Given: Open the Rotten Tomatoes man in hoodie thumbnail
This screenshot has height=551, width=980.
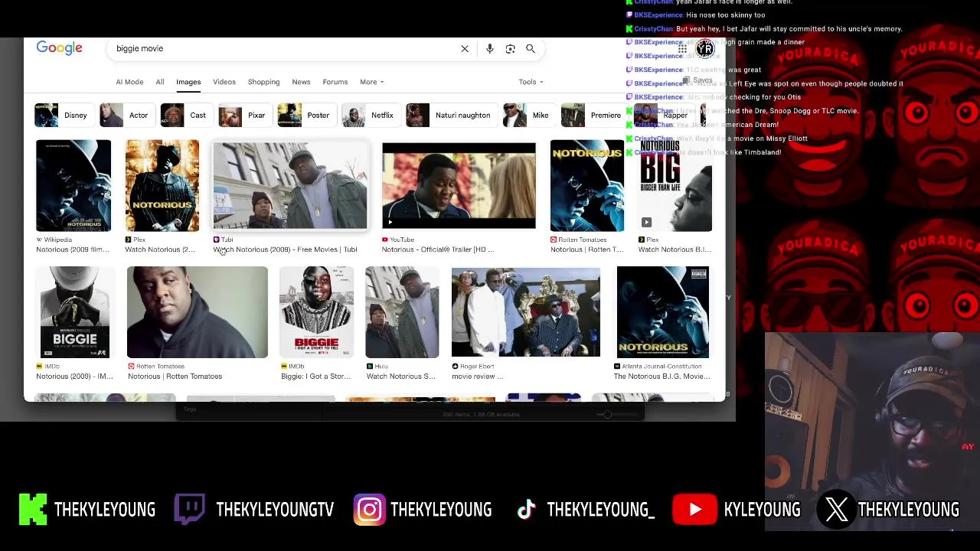Looking at the screenshot, I should point(198,312).
